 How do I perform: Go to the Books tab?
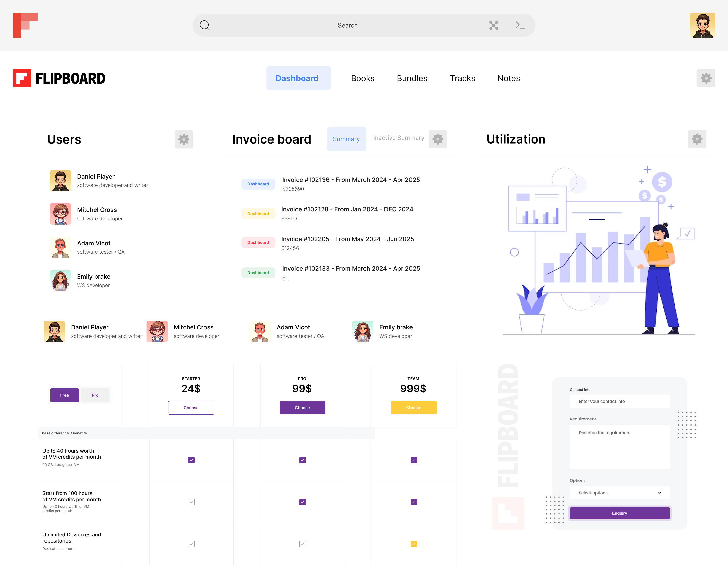pyautogui.click(x=363, y=78)
